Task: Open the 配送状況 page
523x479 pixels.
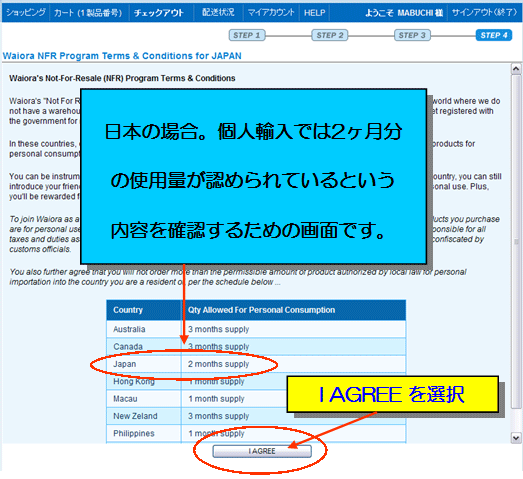Action: 218,13
